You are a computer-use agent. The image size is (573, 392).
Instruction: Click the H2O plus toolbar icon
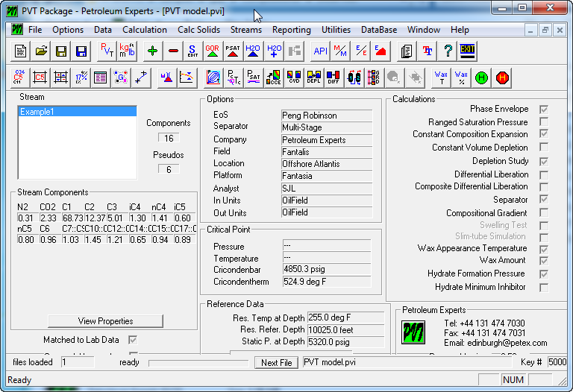(274, 51)
